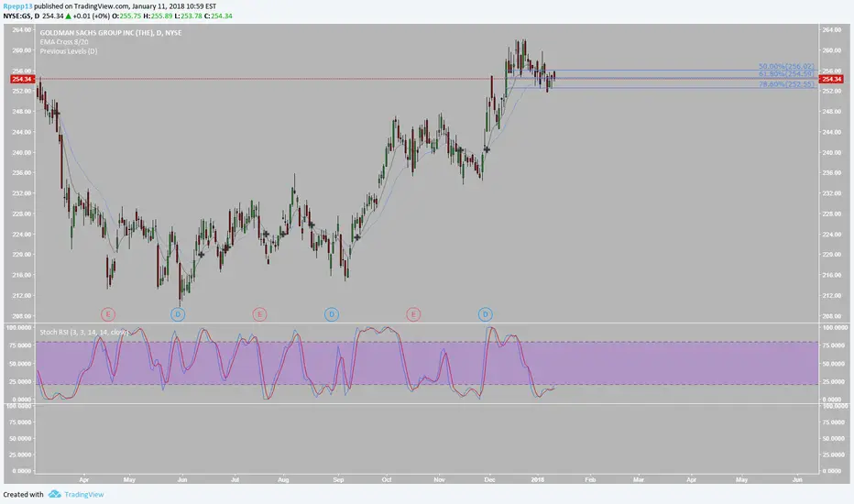Click the 61.80%(254.59) Fibonacci level label
The height and width of the screenshot is (504, 854).
(786, 73)
